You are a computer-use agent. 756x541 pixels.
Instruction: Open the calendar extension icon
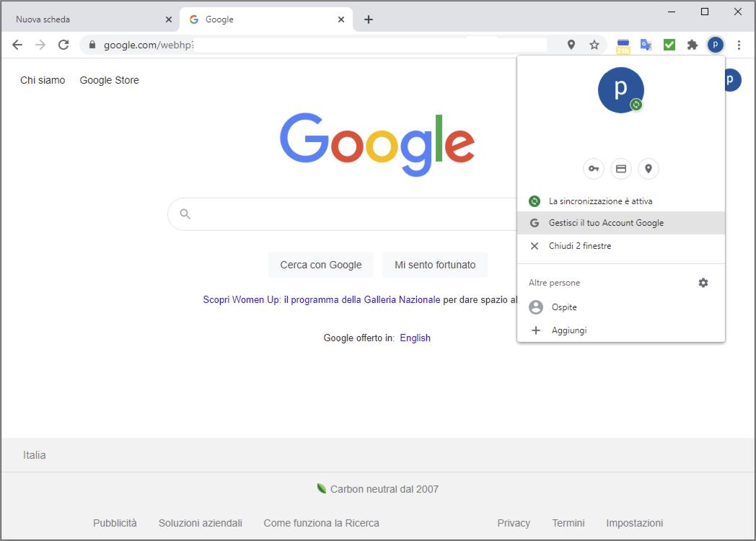(623, 45)
